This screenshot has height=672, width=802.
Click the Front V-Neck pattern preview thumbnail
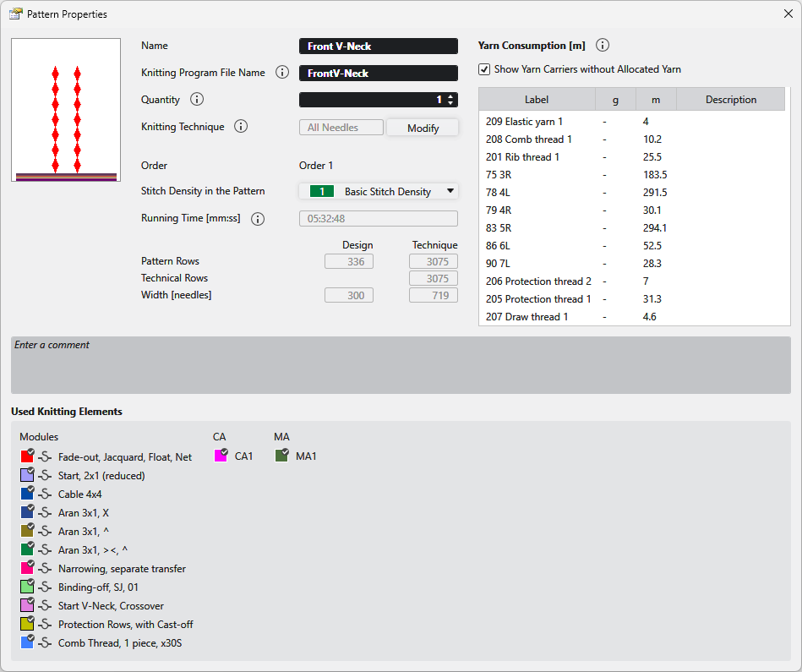click(x=66, y=110)
